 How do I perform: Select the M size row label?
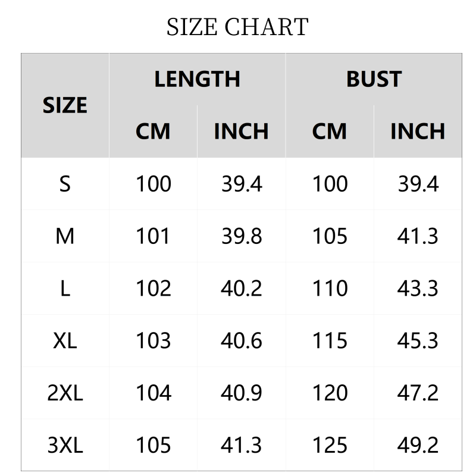65,236
